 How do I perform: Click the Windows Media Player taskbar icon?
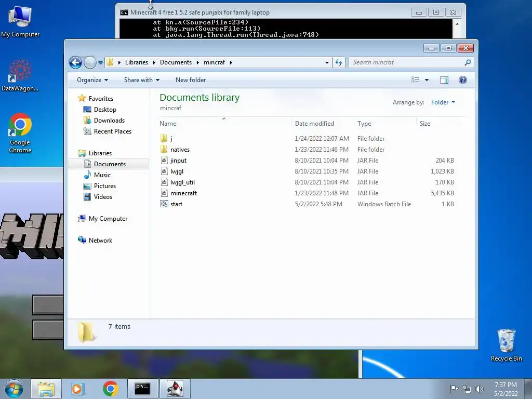pyautogui.click(x=78, y=389)
